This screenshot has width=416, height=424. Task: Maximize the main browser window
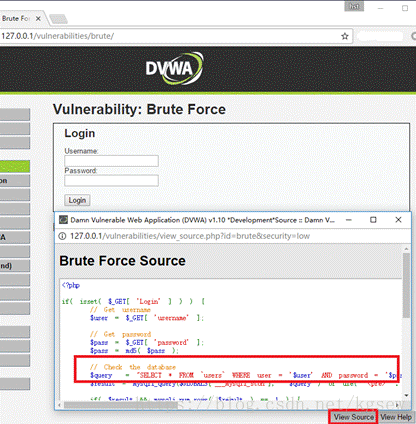tap(405, 8)
